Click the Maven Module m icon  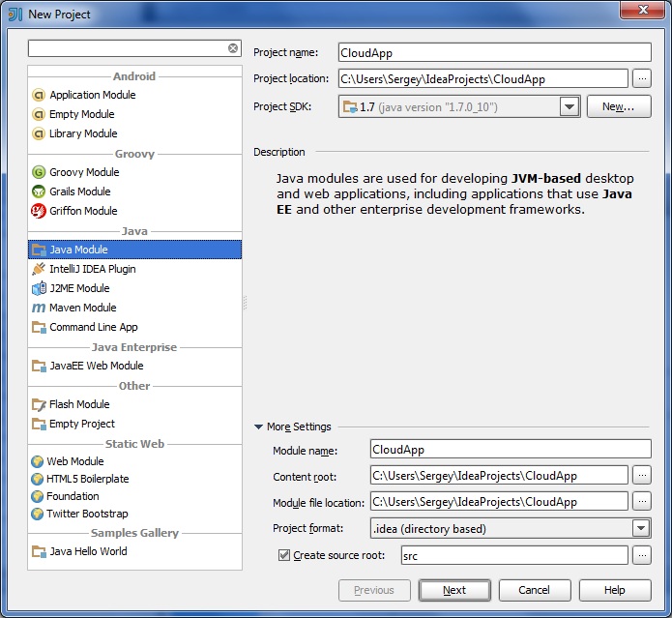(39, 308)
